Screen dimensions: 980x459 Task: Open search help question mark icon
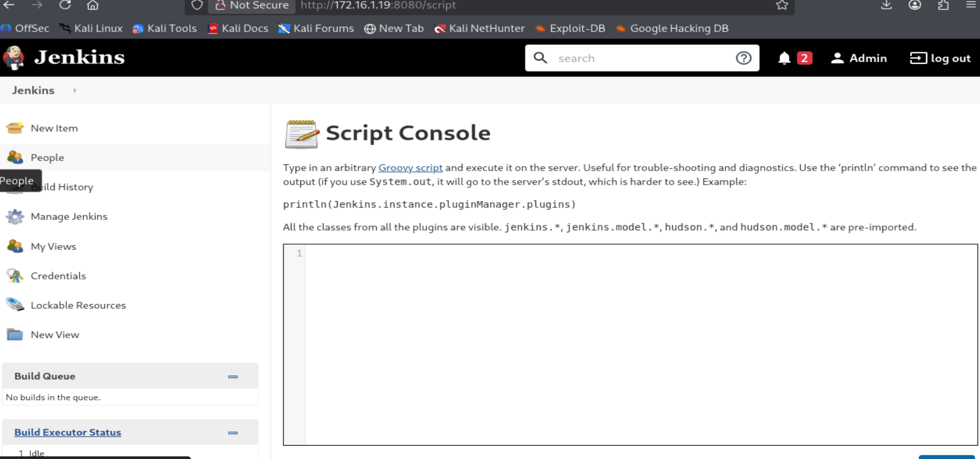pos(744,58)
